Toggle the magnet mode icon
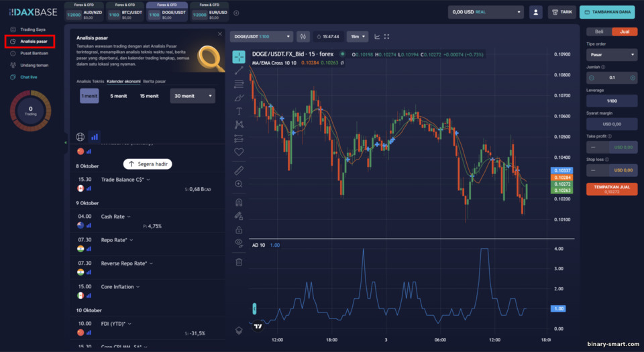Screen dimensions: 644x352 (239, 202)
